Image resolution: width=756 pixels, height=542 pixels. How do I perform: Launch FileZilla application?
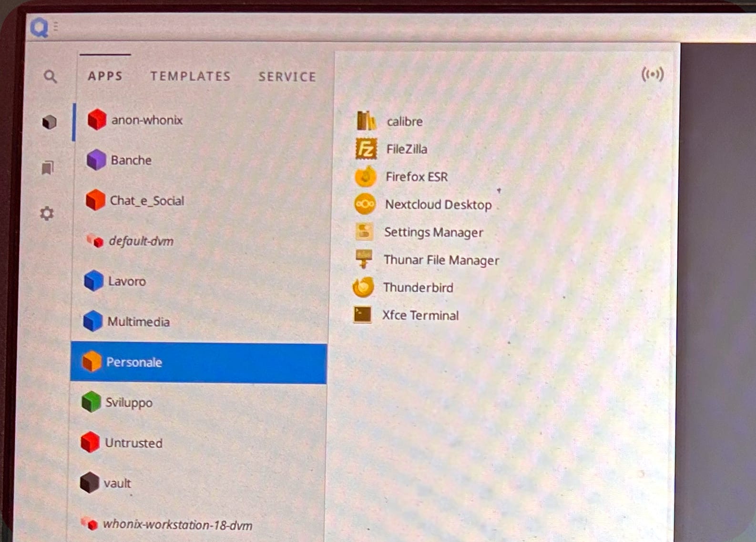pos(406,149)
